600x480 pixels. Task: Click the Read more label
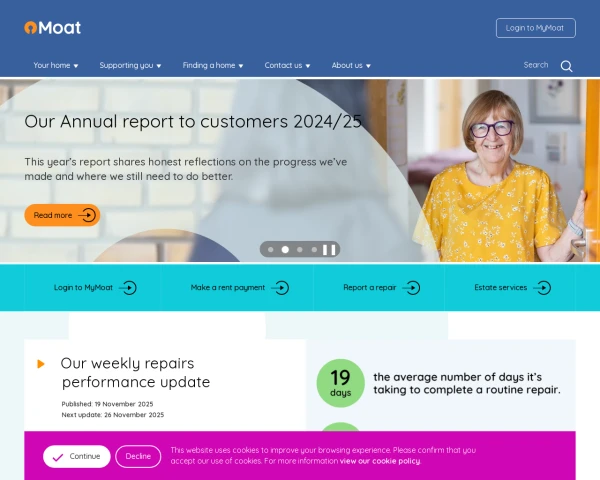coord(53,215)
